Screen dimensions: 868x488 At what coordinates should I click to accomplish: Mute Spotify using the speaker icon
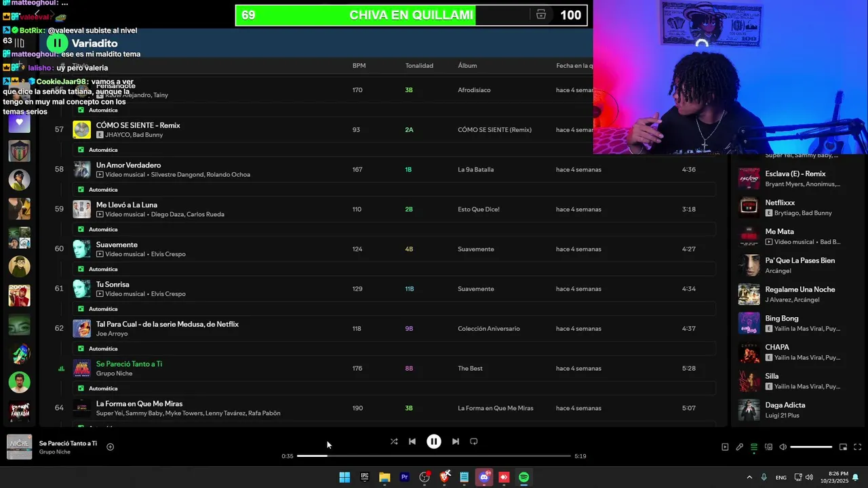point(783,447)
